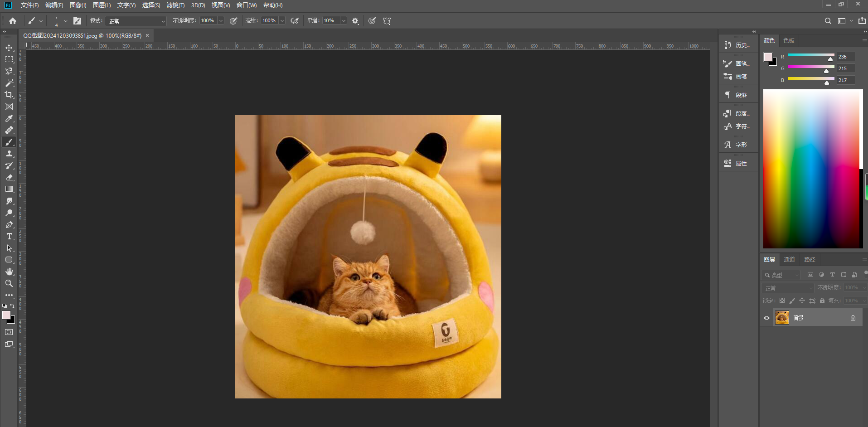The height and width of the screenshot is (427, 868).
Task: Toggle layer filtering switch on or off
Action: (x=865, y=273)
